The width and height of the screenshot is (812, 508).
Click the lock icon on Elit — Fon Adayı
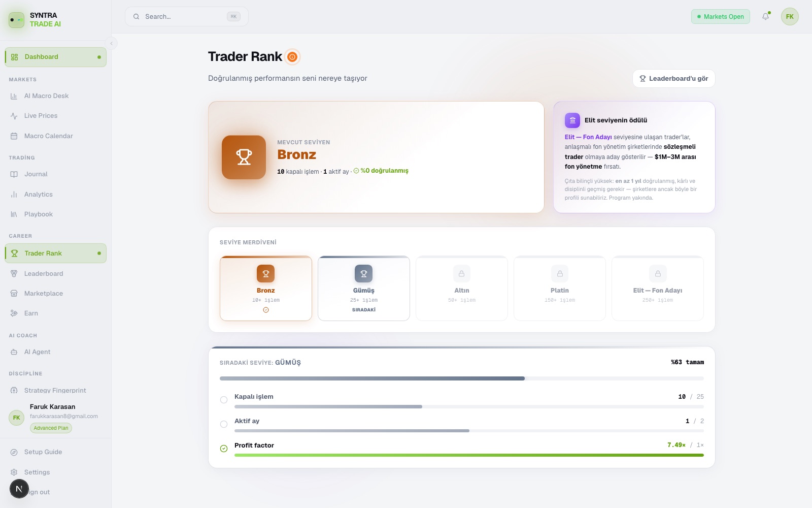pos(658,274)
